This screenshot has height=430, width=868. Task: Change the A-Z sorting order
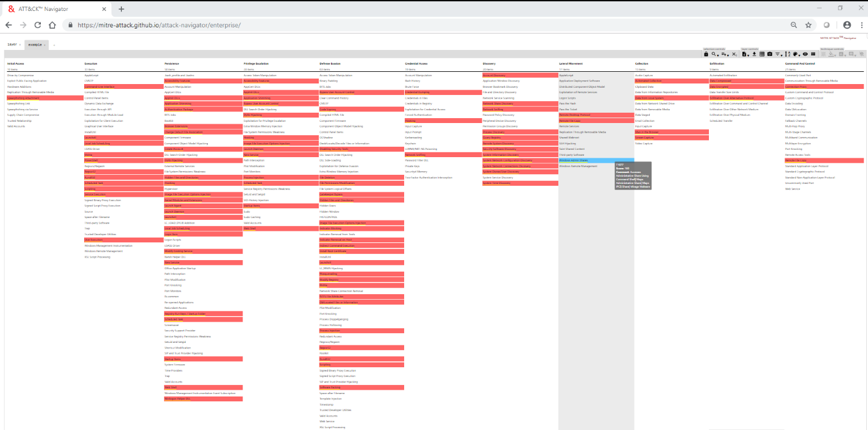click(x=788, y=54)
